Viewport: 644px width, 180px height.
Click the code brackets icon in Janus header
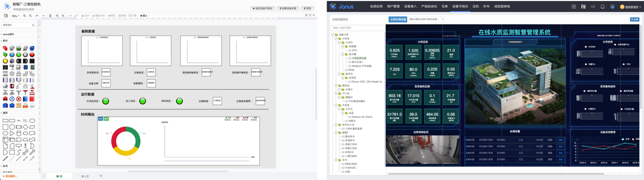click(x=593, y=6)
